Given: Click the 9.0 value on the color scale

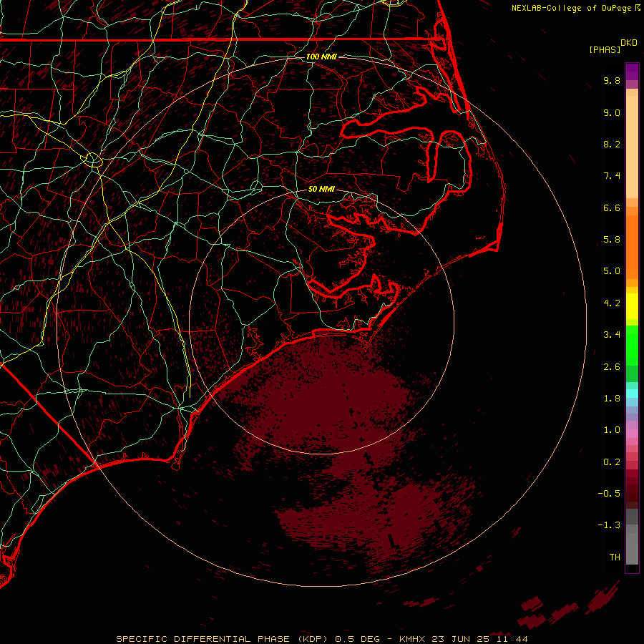Looking at the screenshot, I should point(612,112).
